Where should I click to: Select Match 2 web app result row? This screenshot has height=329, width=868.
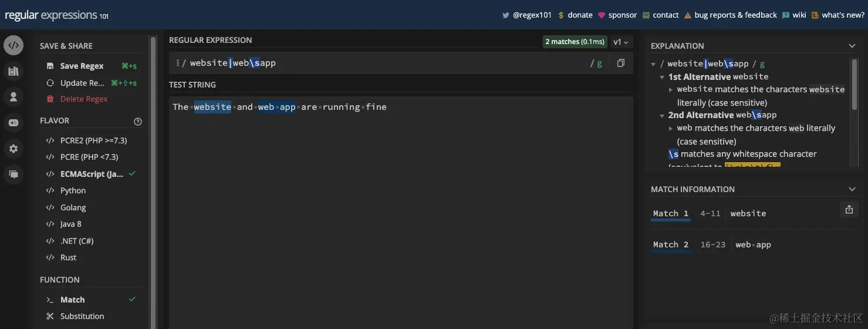pos(754,244)
